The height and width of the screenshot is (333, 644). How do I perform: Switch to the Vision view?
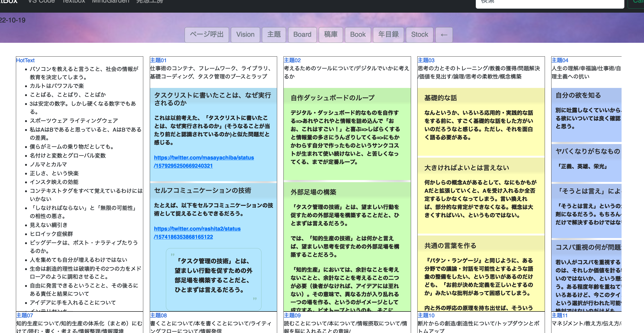coord(245,35)
